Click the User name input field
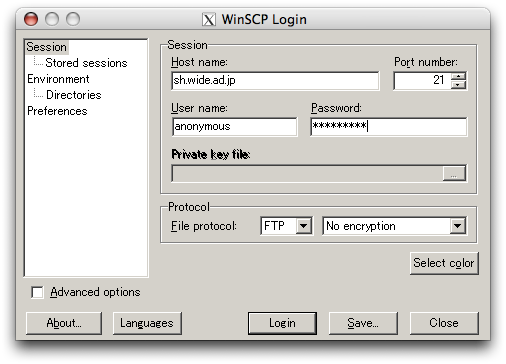This screenshot has width=506, height=364. point(235,127)
